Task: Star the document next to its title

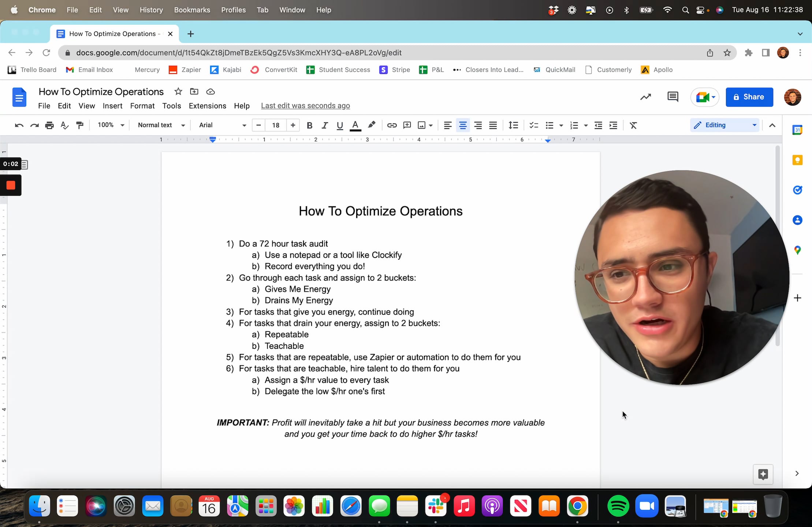Action: 178,91
